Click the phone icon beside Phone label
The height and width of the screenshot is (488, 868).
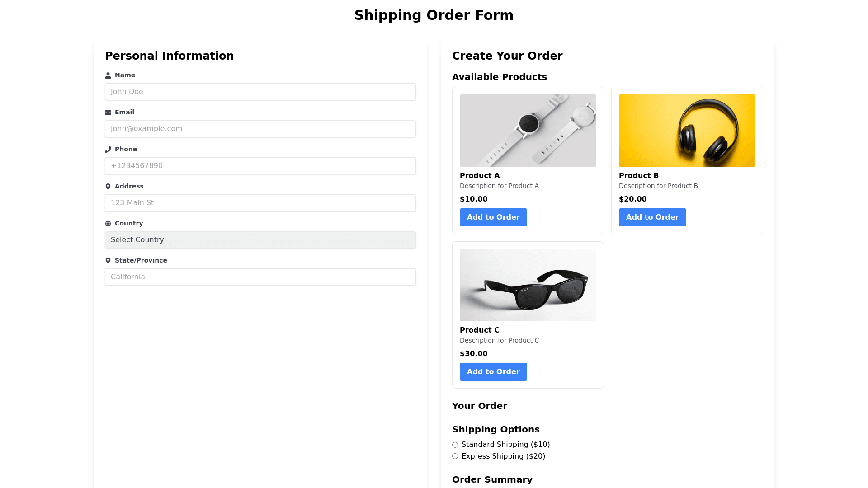[108, 150]
